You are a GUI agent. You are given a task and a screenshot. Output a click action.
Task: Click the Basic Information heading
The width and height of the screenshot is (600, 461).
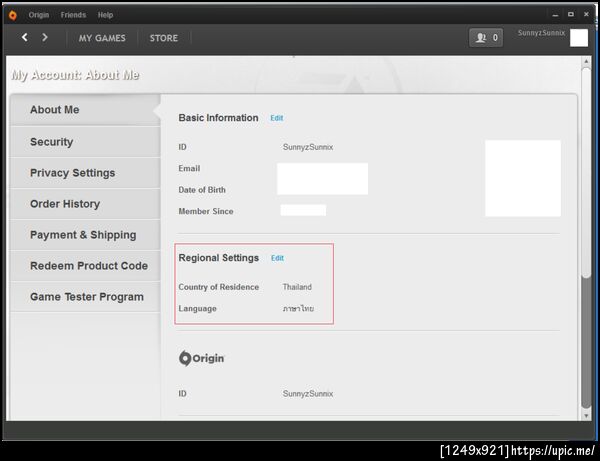[x=218, y=118]
